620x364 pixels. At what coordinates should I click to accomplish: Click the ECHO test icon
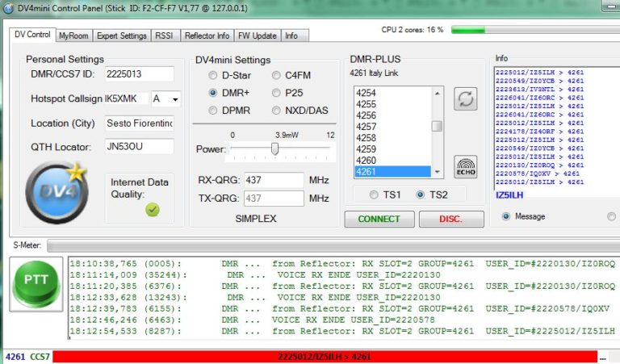click(465, 166)
